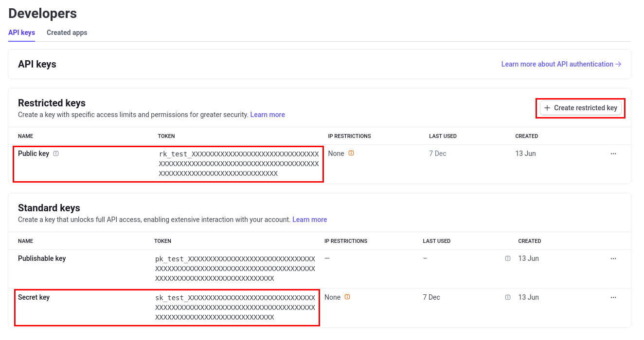
Task: Click the info icon next to Public key
Action: click(x=56, y=153)
